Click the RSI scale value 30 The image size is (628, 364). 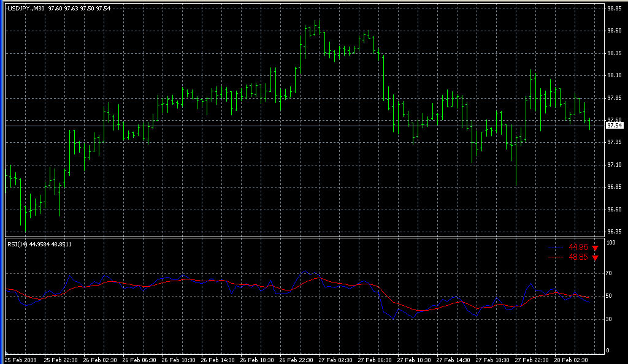click(x=609, y=319)
